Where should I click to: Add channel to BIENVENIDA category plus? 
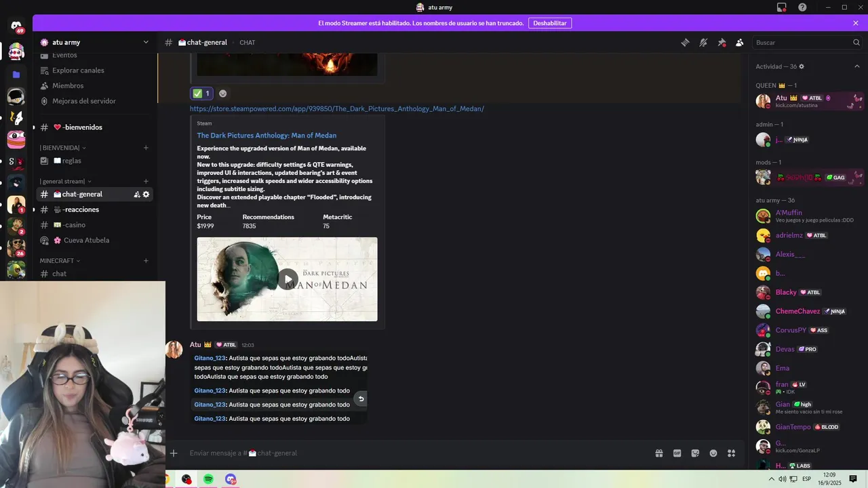146,148
